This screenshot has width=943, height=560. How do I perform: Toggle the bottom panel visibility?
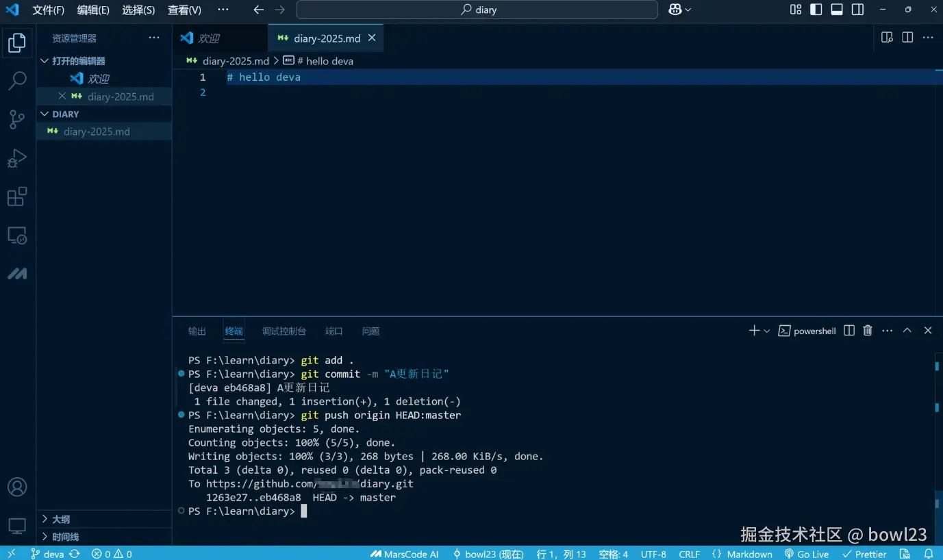click(x=837, y=10)
